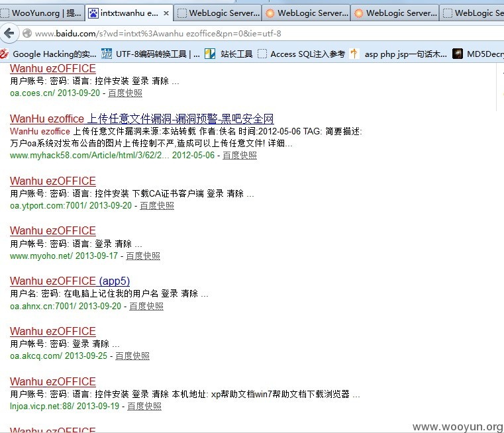Go back with the browser back arrow

pyautogui.click(x=9, y=33)
